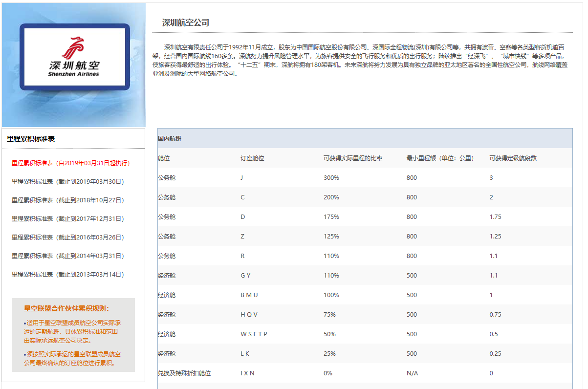Click booking class I X N cell
The width and height of the screenshot is (588, 389).
[x=247, y=373]
